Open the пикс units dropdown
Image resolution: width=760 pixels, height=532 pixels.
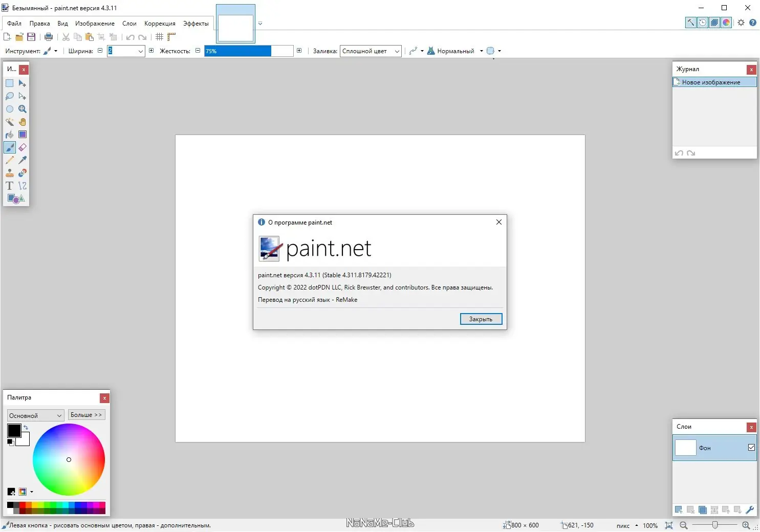pos(627,525)
